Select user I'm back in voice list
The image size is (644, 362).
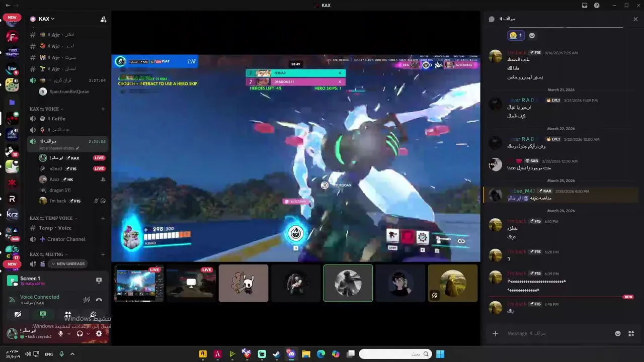click(72, 201)
